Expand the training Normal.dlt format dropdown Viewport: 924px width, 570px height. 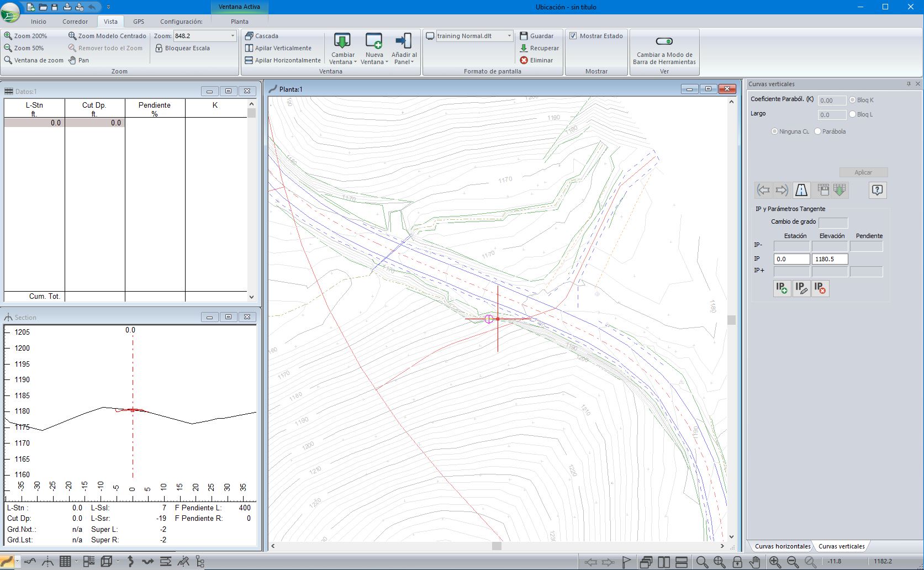pyautogui.click(x=509, y=36)
